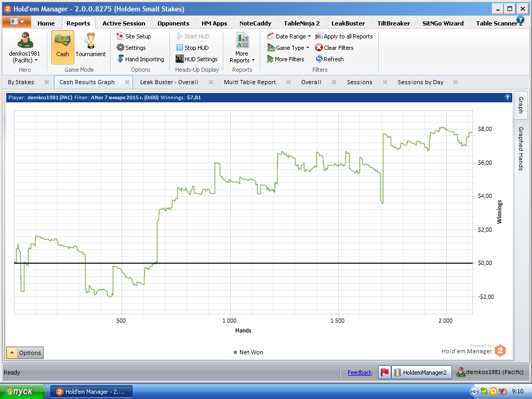The height and width of the screenshot is (399, 532).
Task: Open the Windows Start (пуск) button
Action: point(22,392)
